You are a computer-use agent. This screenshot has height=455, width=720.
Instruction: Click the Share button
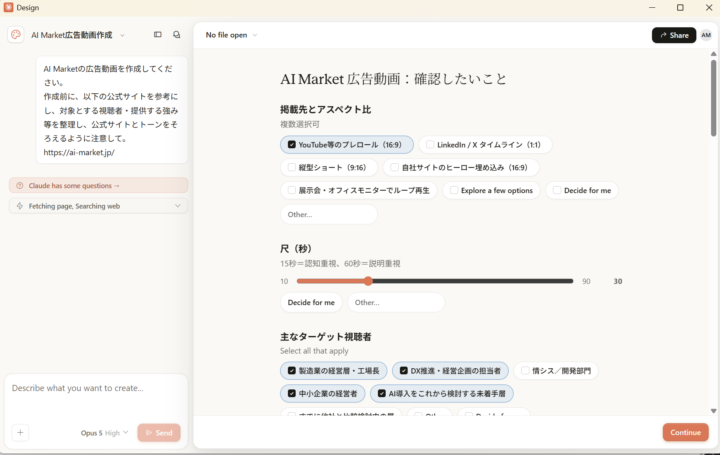(674, 35)
